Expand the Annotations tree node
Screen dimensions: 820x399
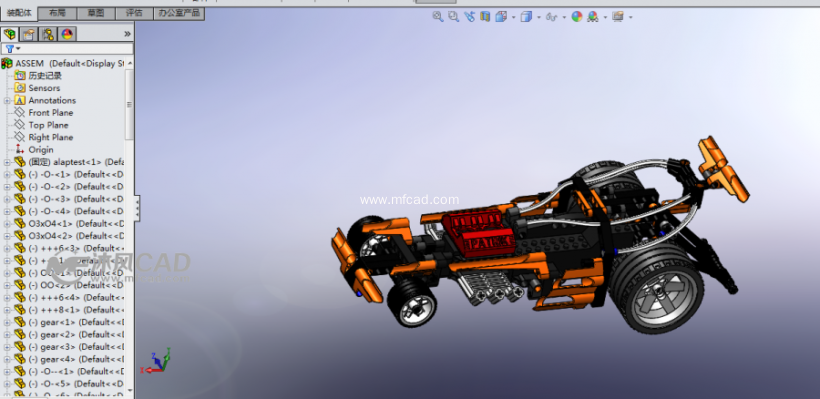point(7,100)
